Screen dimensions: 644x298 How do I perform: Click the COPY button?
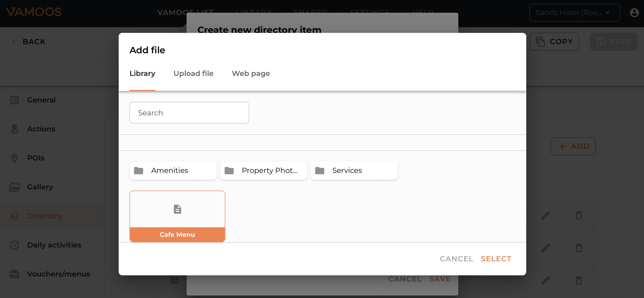555,41
